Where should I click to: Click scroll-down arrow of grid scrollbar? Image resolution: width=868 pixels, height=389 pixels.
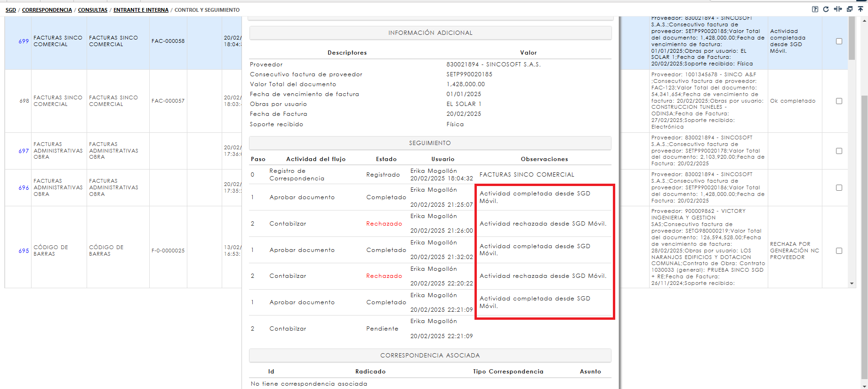pos(852,284)
